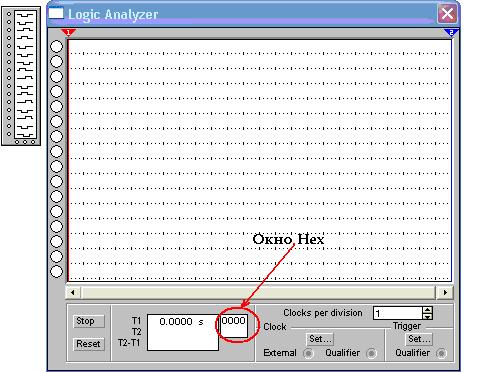Click the Reset button
Viewport: 499px width, 372px height.
click(89, 344)
